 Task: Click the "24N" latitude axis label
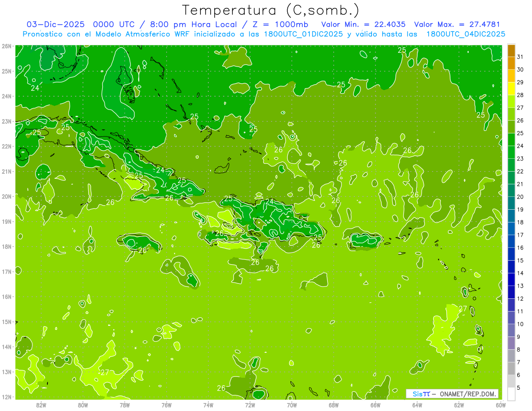click(x=7, y=96)
